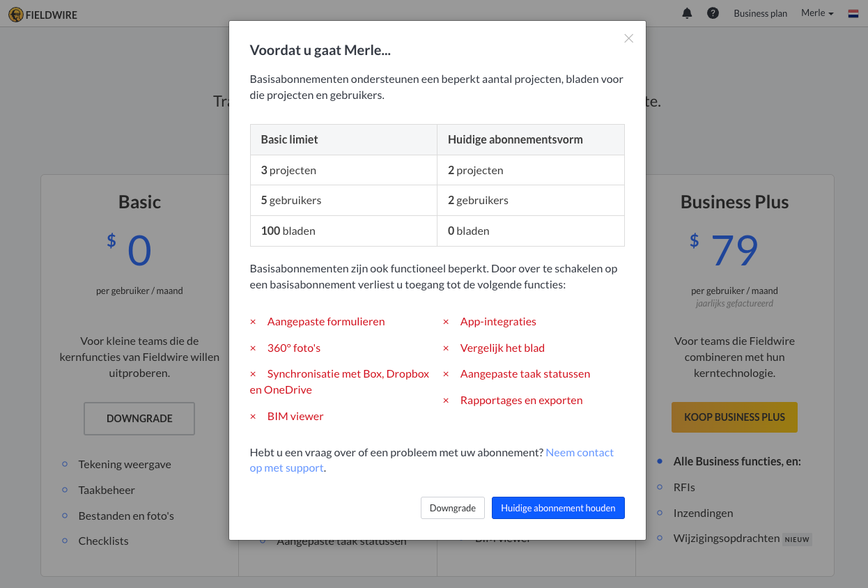868x588 pixels.
Task: Click 'jaarlijks gefactureerd' under Business Plus
Action: (734, 303)
